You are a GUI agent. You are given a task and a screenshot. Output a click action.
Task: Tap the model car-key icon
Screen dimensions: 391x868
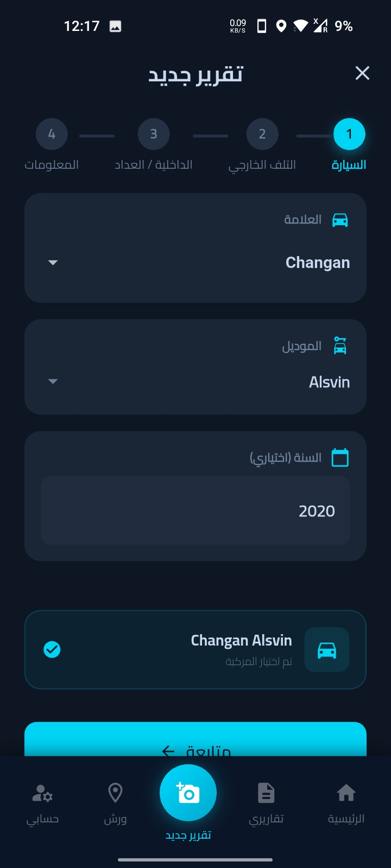[340, 346]
